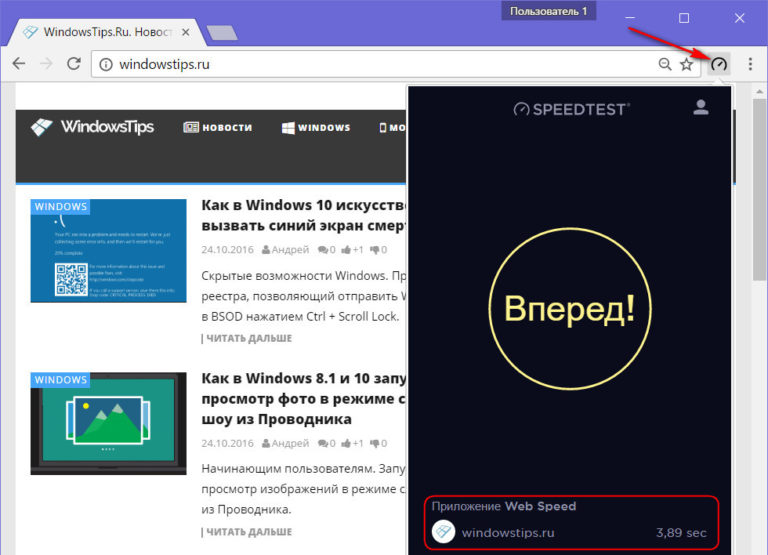
Task: Open the Chrome three-dot menu
Action: [x=750, y=64]
